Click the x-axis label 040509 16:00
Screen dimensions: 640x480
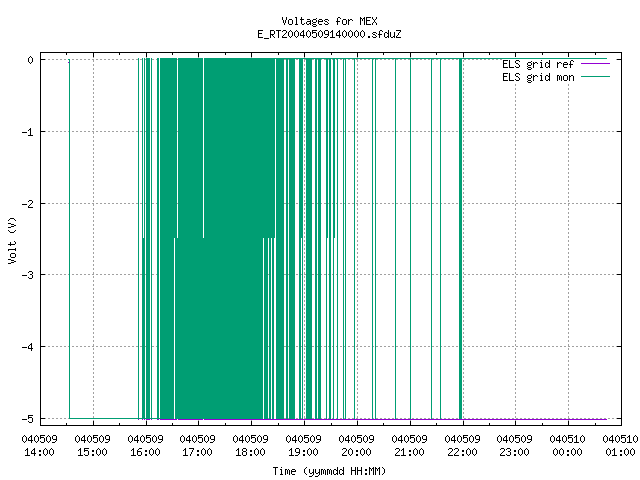(x=145, y=446)
